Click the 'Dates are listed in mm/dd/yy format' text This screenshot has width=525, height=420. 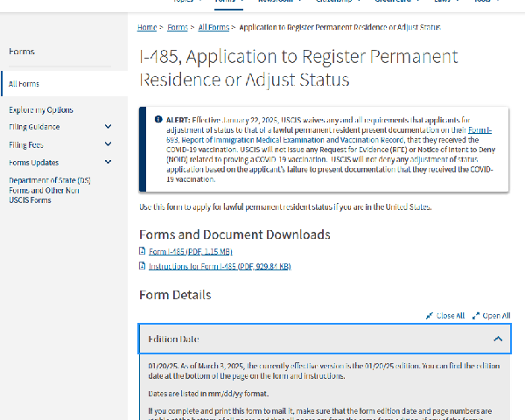click(x=208, y=394)
